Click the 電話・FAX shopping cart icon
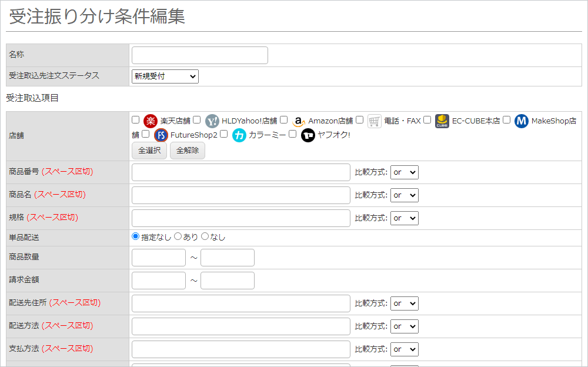This screenshot has height=367, width=588. (375, 121)
